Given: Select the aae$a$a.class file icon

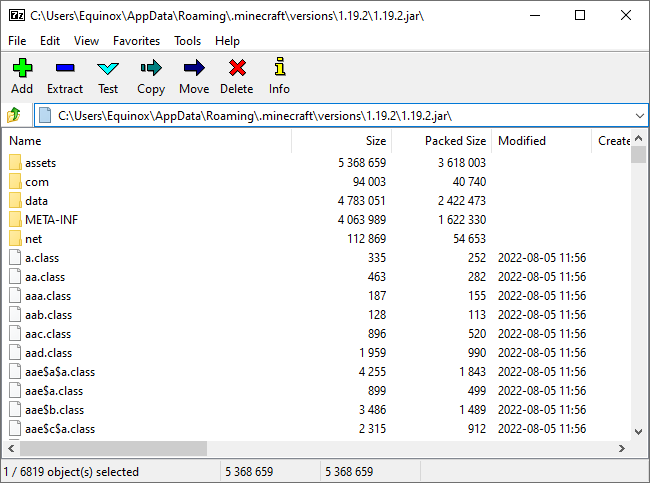Looking at the screenshot, I should (15, 371).
